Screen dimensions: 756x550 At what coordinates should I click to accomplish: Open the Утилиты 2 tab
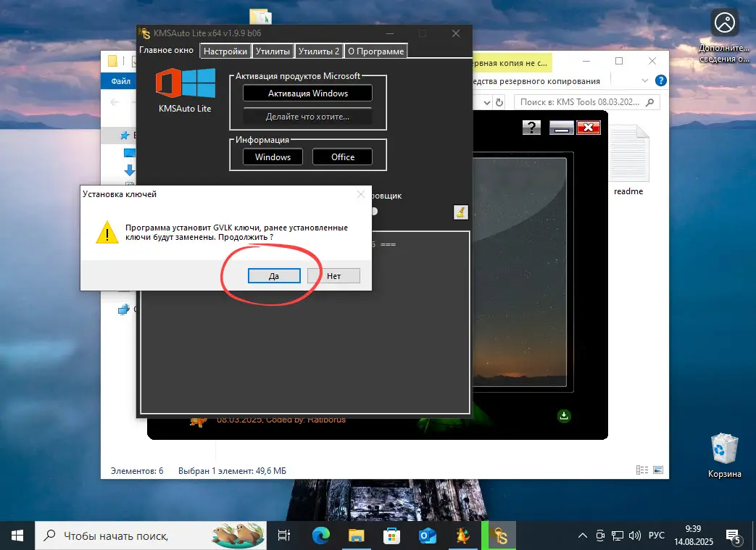click(x=319, y=51)
